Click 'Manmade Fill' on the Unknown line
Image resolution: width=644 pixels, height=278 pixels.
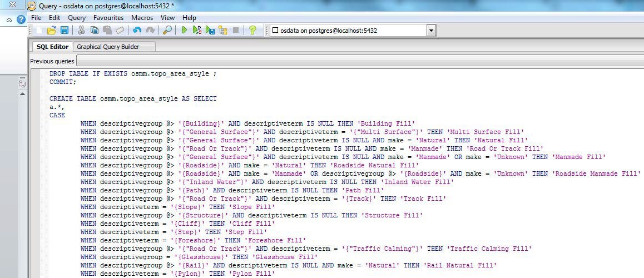click(579, 157)
